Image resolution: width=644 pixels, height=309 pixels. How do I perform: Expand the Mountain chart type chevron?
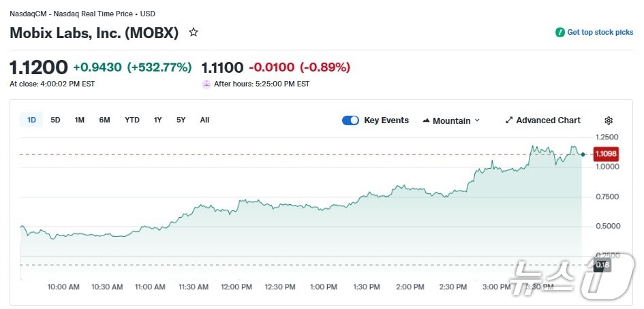click(477, 120)
